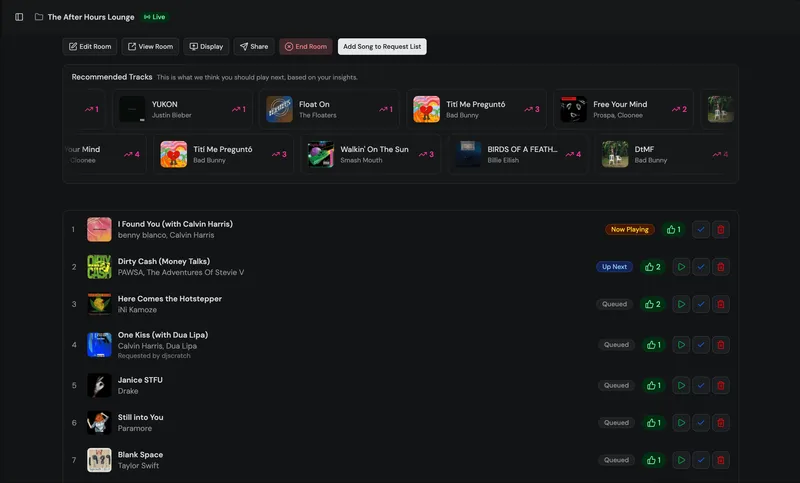
Task: Check off Here Comes the Hotstepper
Action: pos(701,304)
